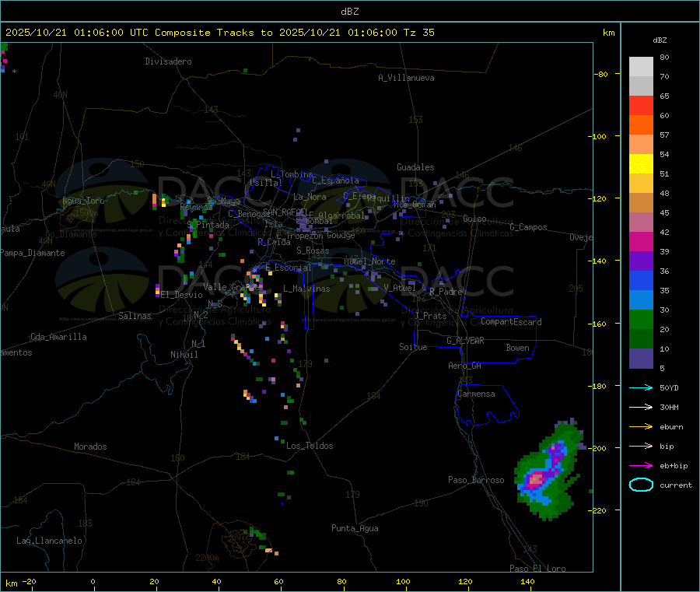Click the cyan 50YD arrow in legend
The height and width of the screenshot is (592, 700).
point(641,387)
